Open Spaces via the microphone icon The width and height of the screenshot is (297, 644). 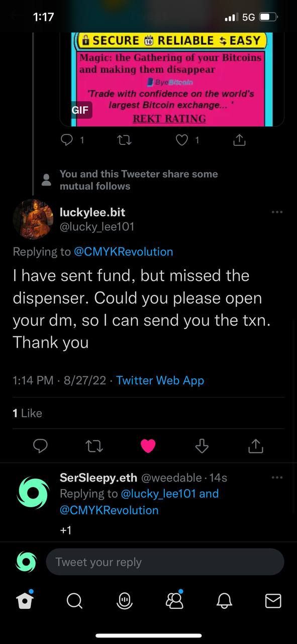pos(124,600)
